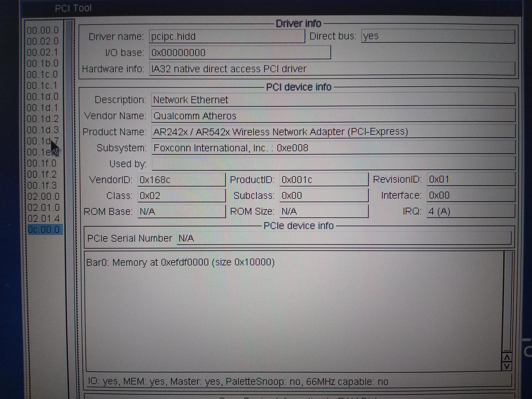This screenshot has width=532, height=399.
Task: Select PCI device entry 00.1b.0
Action: pyautogui.click(x=43, y=63)
